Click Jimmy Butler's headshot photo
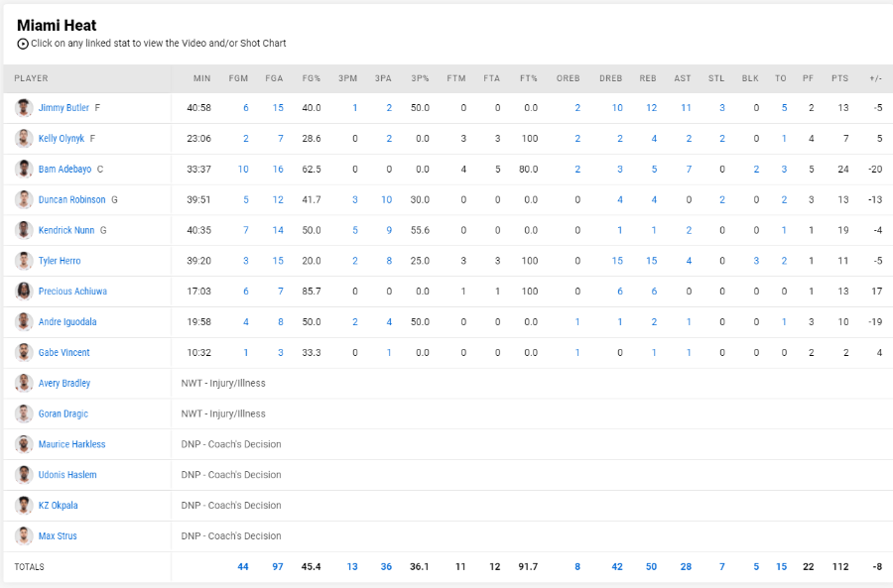This screenshot has width=893, height=588. 24,107
